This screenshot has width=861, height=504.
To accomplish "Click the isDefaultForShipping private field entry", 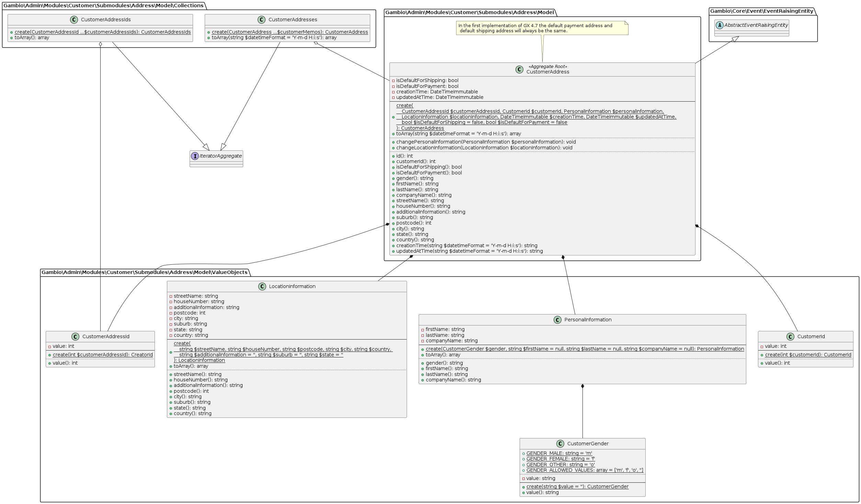I will pos(427,81).
